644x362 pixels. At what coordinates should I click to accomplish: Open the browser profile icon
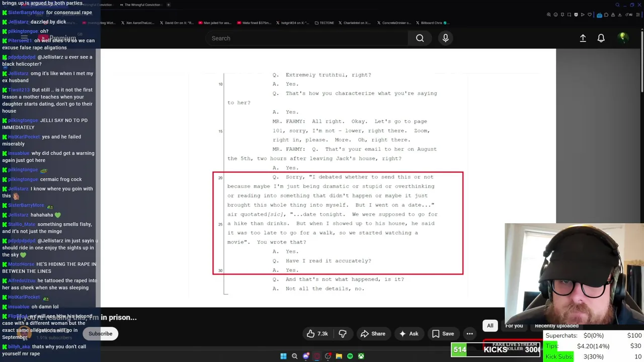click(x=613, y=15)
